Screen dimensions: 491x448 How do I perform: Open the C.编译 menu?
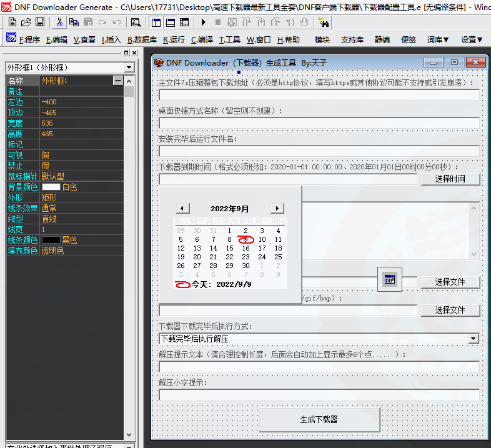pyautogui.click(x=202, y=39)
